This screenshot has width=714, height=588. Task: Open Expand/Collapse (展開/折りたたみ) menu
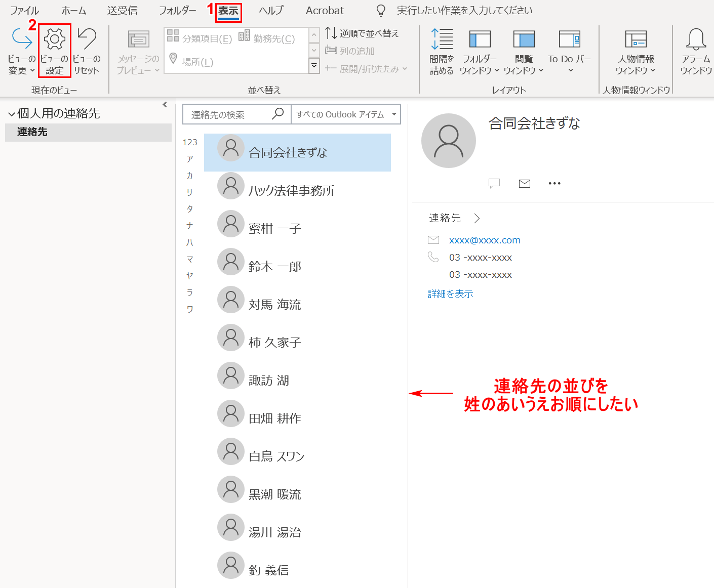point(366,69)
